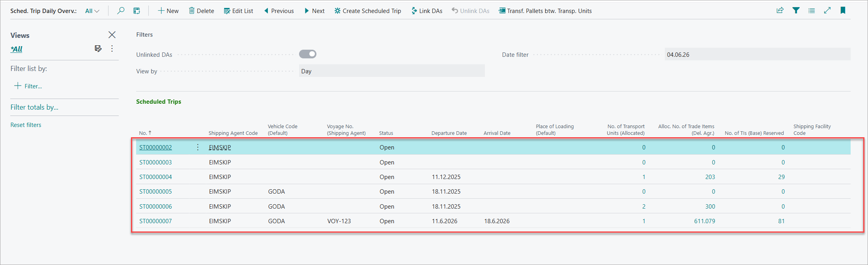Expand the All views dropdown
This screenshot has width=868, height=265.
coord(92,11)
